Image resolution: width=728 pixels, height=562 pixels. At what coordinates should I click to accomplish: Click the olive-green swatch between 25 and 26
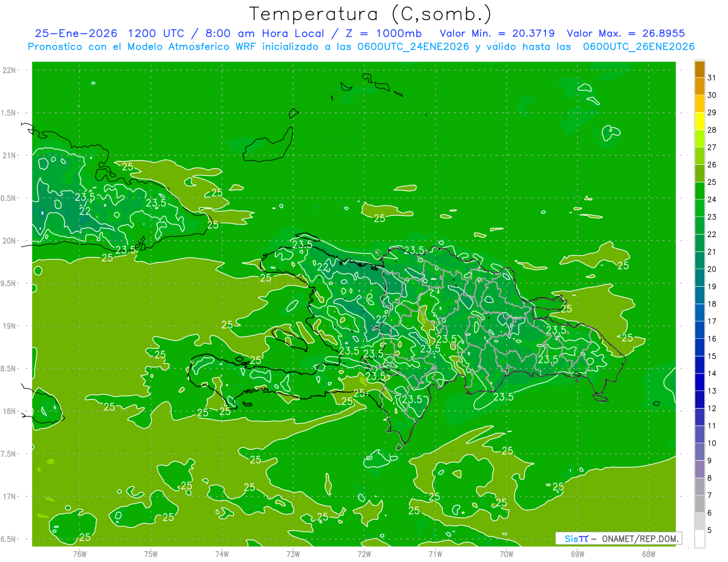coord(699,173)
